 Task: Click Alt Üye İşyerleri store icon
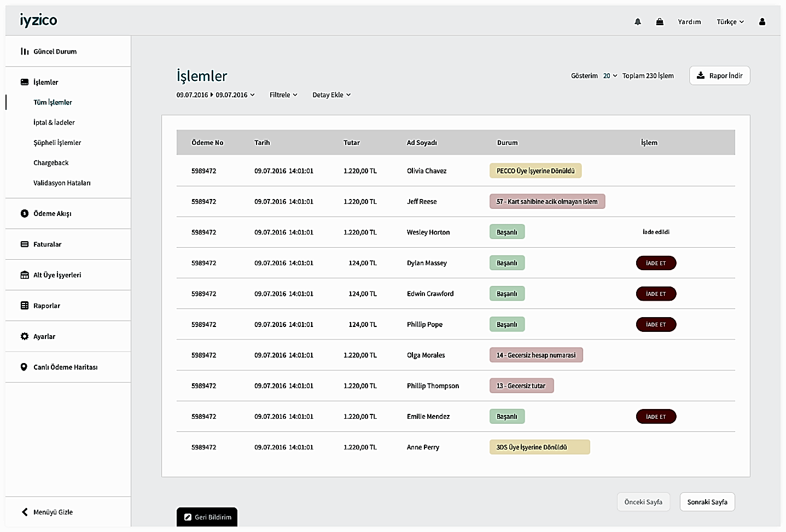pos(25,275)
